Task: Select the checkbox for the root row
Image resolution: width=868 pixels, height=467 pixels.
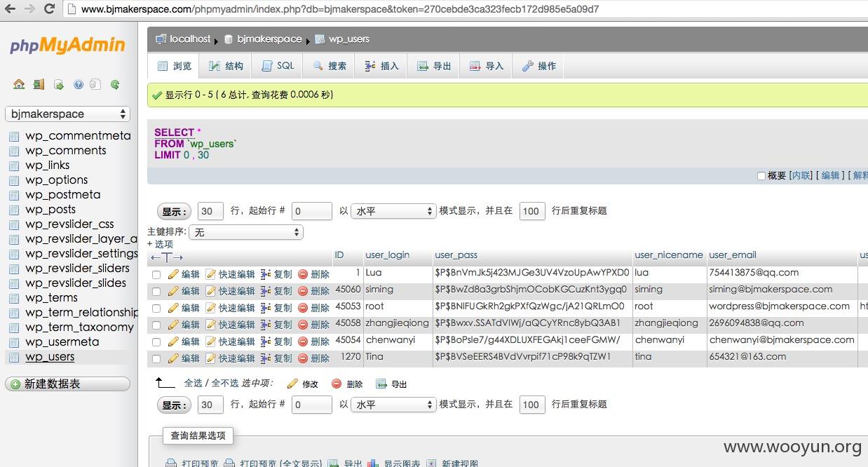Action: [x=156, y=309]
